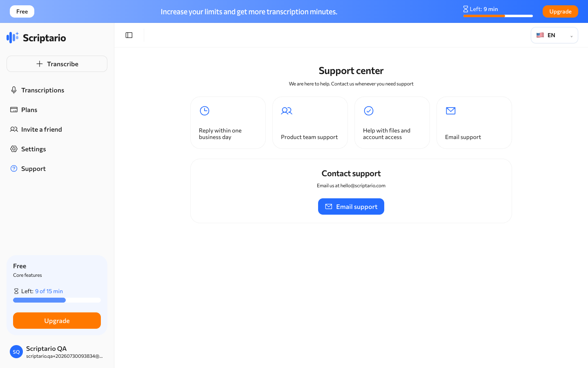Click the We are here to help subtitle

click(x=351, y=84)
